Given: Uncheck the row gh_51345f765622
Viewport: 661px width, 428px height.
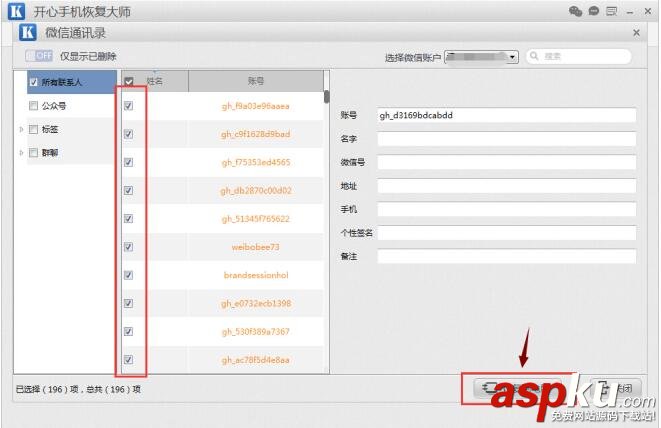Looking at the screenshot, I should pyautogui.click(x=129, y=219).
